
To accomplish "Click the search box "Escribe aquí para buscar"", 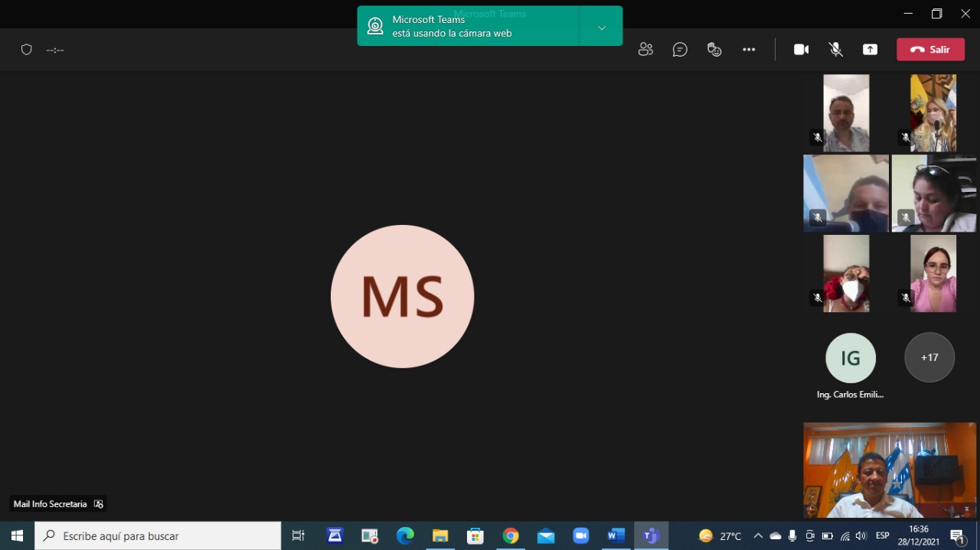I will point(161,536).
